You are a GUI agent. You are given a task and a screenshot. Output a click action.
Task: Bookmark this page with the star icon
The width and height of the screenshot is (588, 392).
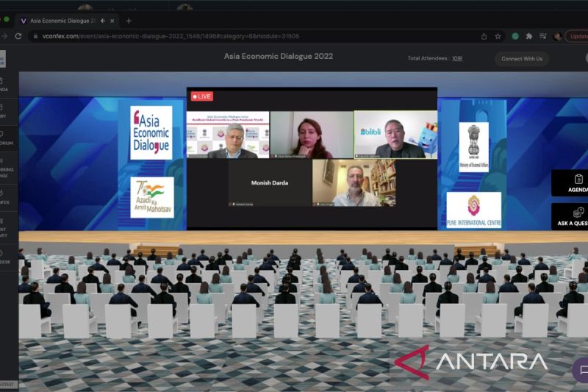pos(498,36)
